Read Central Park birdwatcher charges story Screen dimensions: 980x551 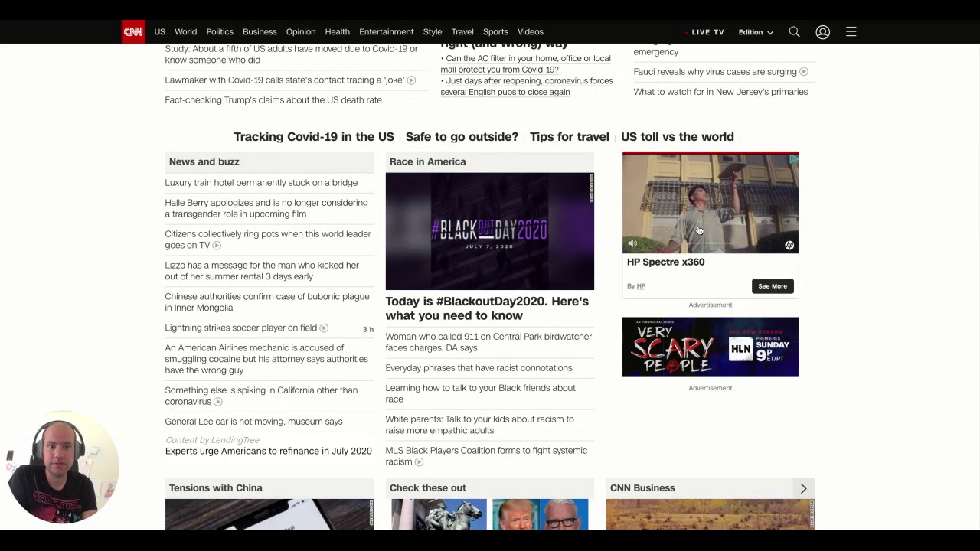(488, 342)
